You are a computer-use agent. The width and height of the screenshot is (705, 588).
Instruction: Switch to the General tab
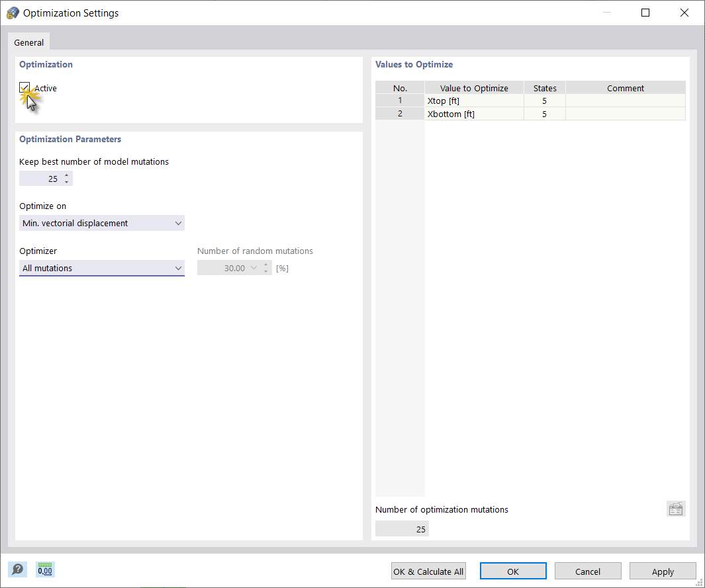pos(28,42)
